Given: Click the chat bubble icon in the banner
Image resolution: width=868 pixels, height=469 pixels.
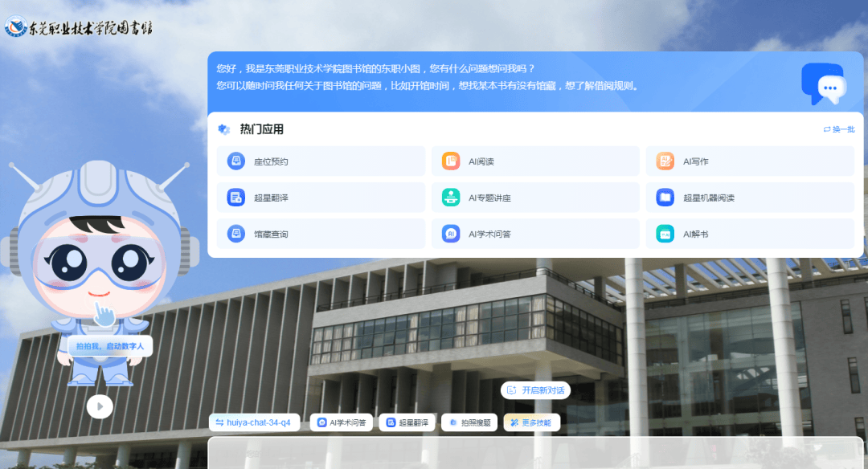Looking at the screenshot, I should (x=823, y=84).
